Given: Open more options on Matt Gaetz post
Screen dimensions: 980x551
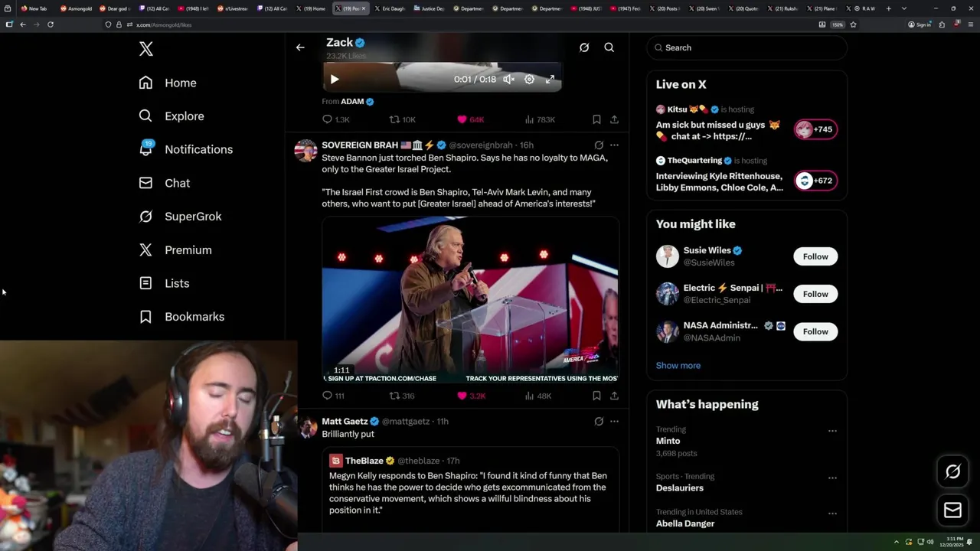Looking at the screenshot, I should [x=614, y=421].
